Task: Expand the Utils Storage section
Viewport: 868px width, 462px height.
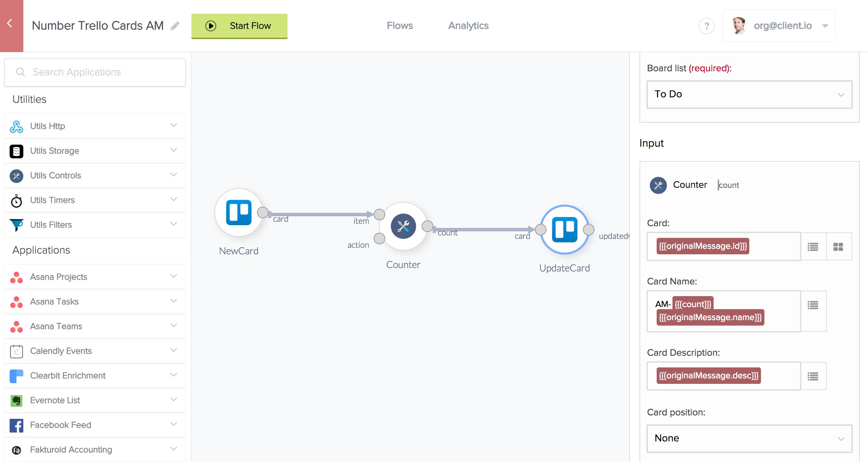Action: coord(174,150)
